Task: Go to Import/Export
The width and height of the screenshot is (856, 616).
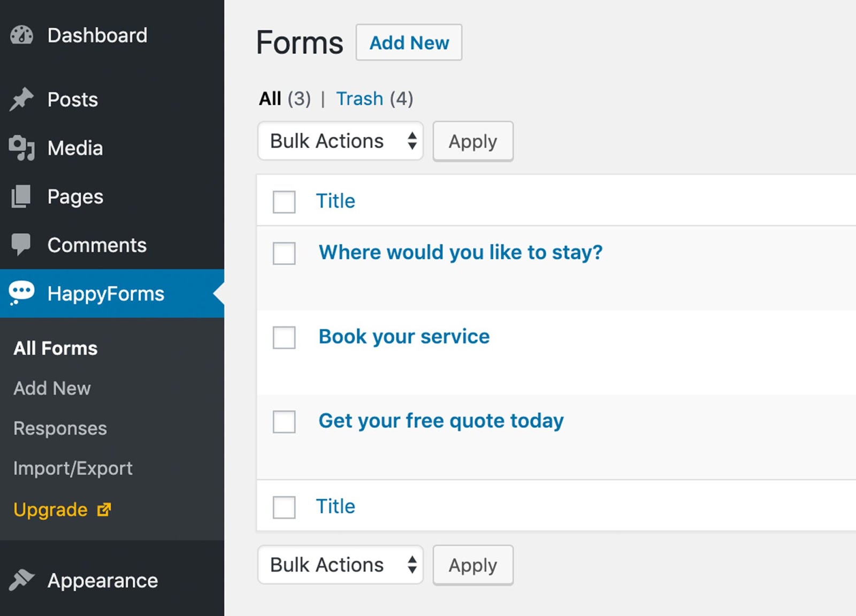Action: [x=73, y=468]
